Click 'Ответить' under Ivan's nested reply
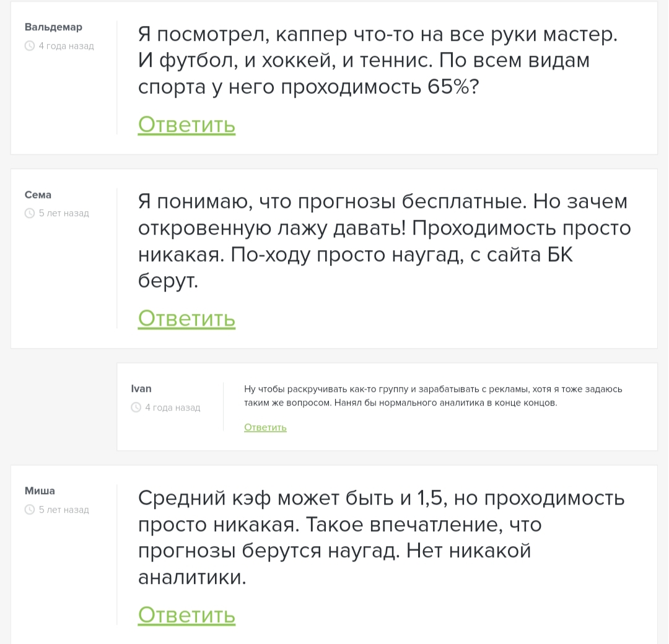669x644 pixels. coord(265,427)
